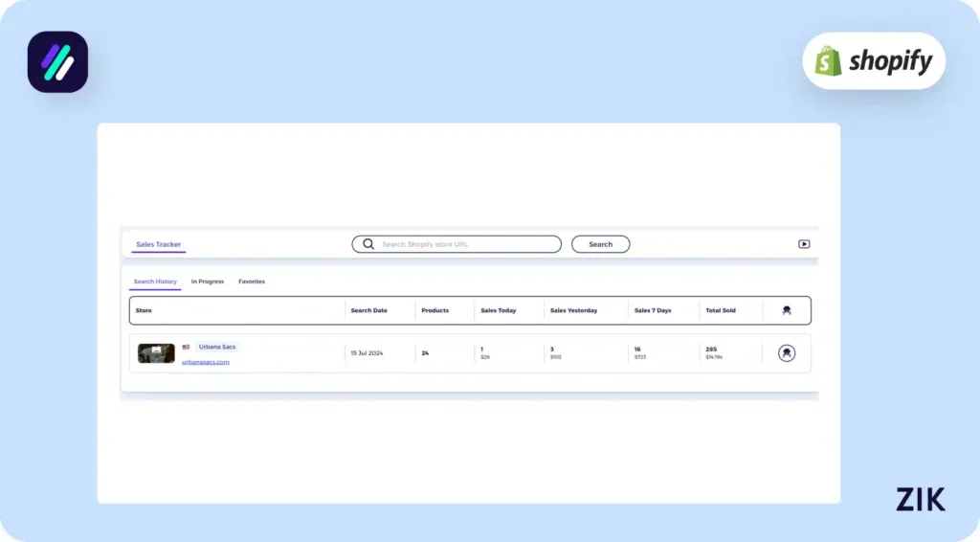Open the In Progress tab
The image size is (980, 542).
[x=208, y=282]
